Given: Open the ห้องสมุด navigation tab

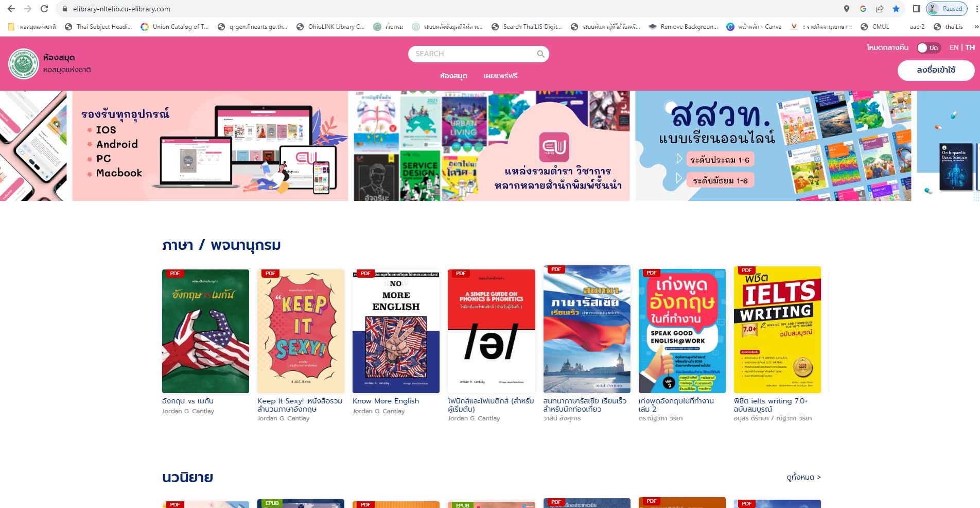Looking at the screenshot, I should (453, 76).
